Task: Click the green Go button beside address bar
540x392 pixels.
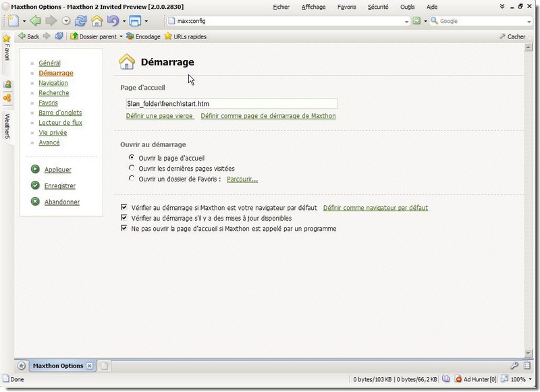Action: pyautogui.click(x=416, y=21)
